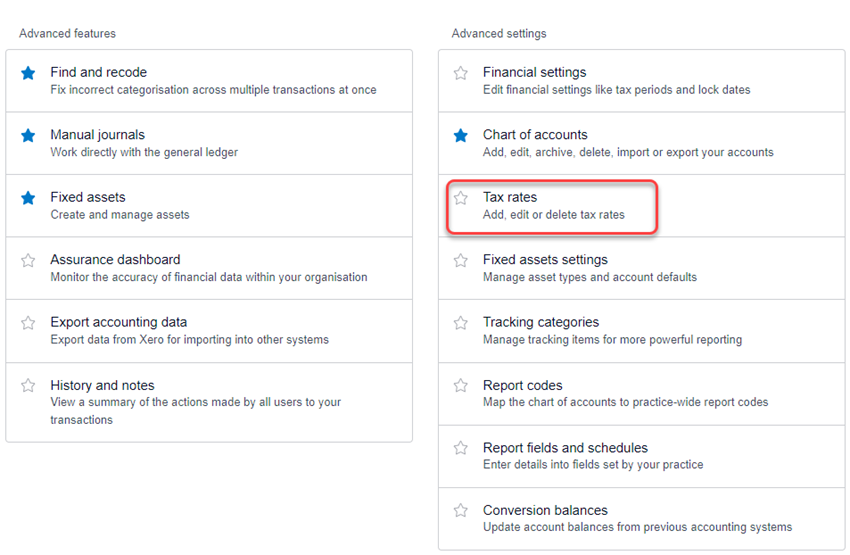Open Chart of accounts
Viewport: 850px width, 555px height.
click(x=642, y=144)
